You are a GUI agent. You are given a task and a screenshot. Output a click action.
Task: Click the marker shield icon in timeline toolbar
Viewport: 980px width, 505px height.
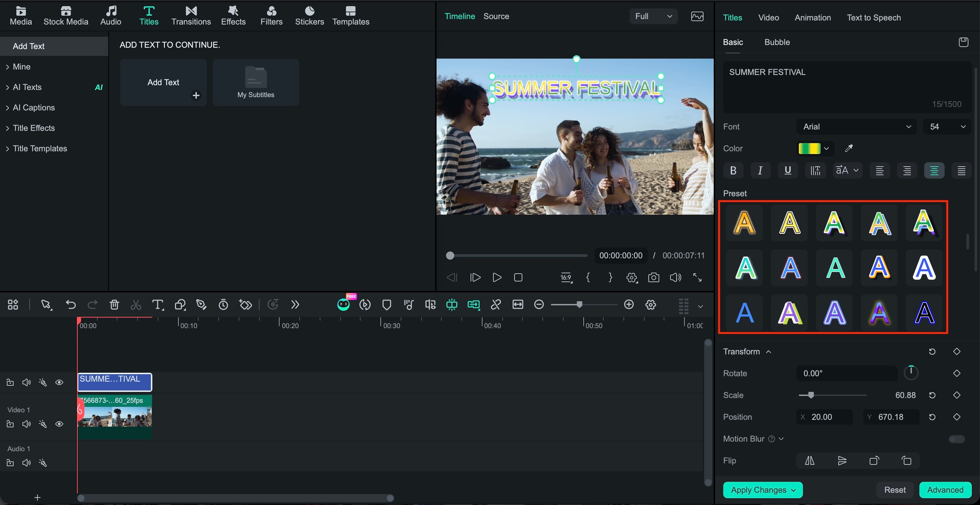(387, 305)
